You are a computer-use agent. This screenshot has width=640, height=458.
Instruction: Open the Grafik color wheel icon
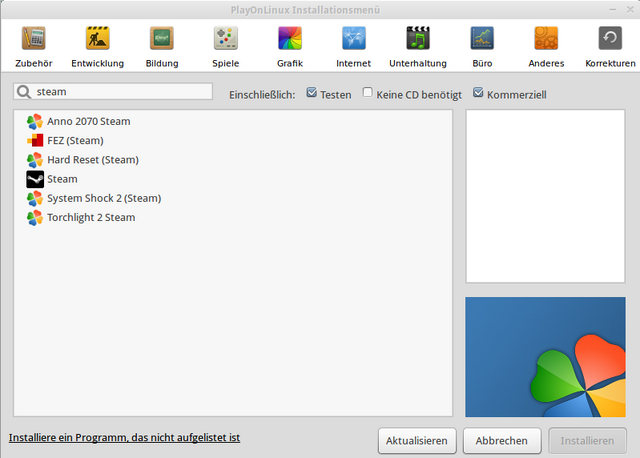coord(290,38)
